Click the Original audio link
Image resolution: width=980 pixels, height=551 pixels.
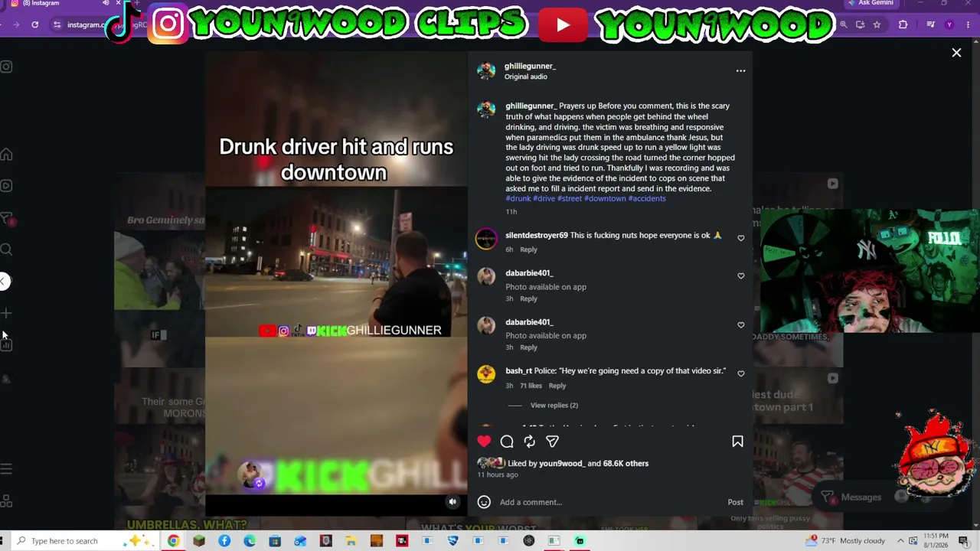coord(525,77)
